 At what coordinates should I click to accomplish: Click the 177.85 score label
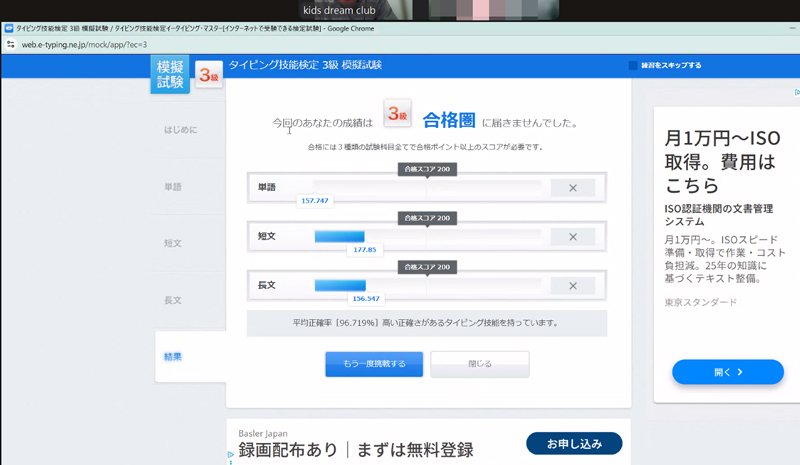365,250
